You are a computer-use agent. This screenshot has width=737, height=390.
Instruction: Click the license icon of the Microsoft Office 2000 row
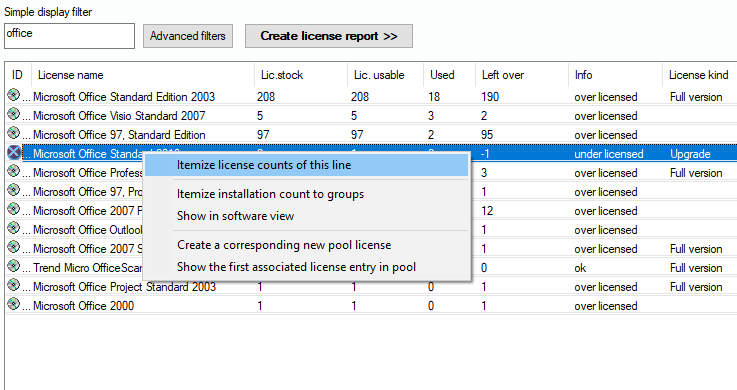tap(14, 304)
